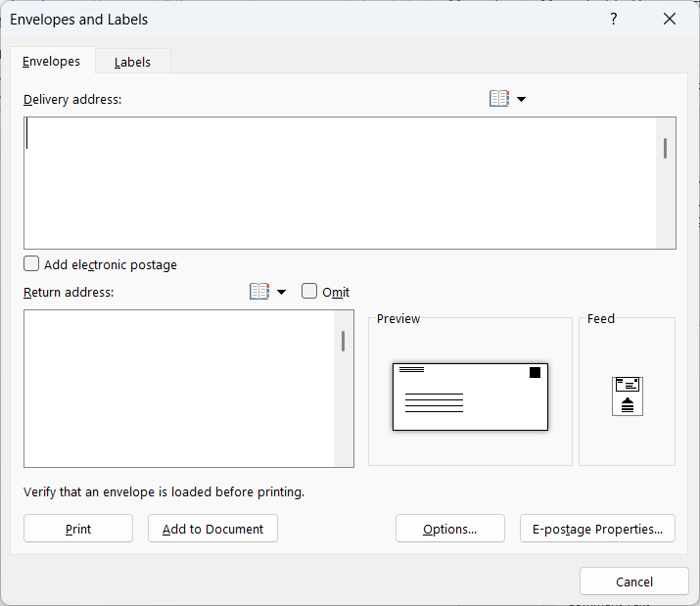
Task: Switch to the Labels tab
Action: point(132,62)
